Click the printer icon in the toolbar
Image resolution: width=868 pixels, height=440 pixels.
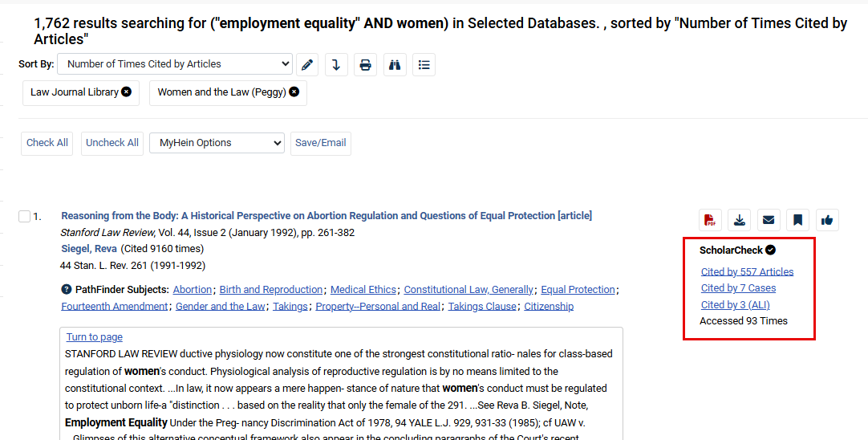(365, 65)
